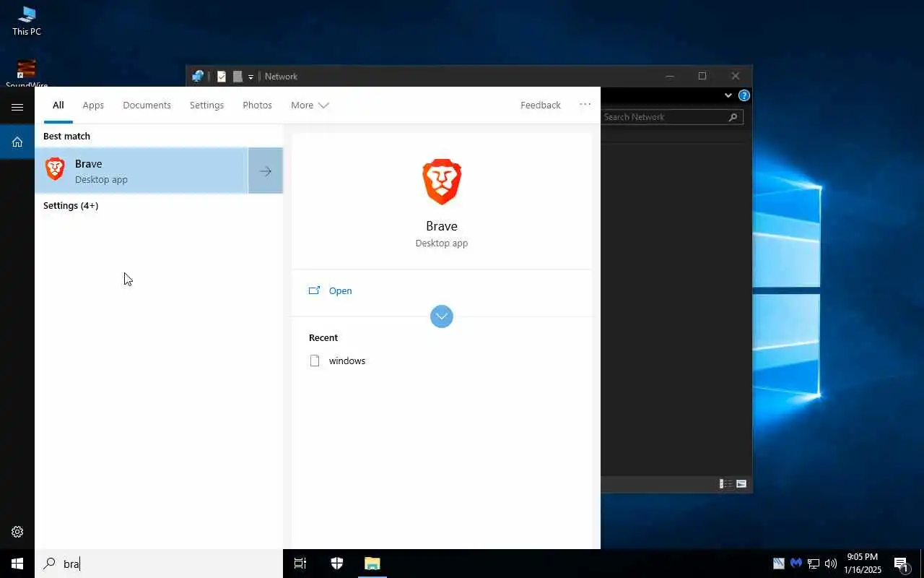
Task: Send search Feedback
Action: (x=541, y=105)
